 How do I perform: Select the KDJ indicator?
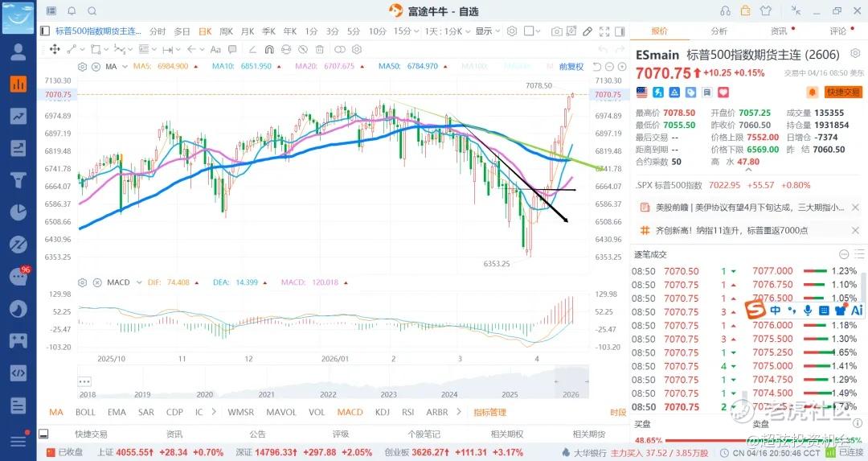coord(382,412)
